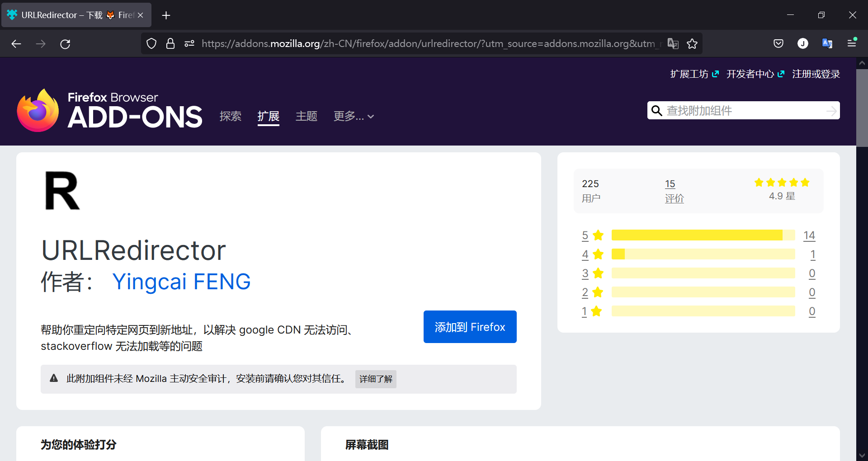Open the 探索 navigation tab
Image resolution: width=868 pixels, height=461 pixels.
click(x=230, y=117)
